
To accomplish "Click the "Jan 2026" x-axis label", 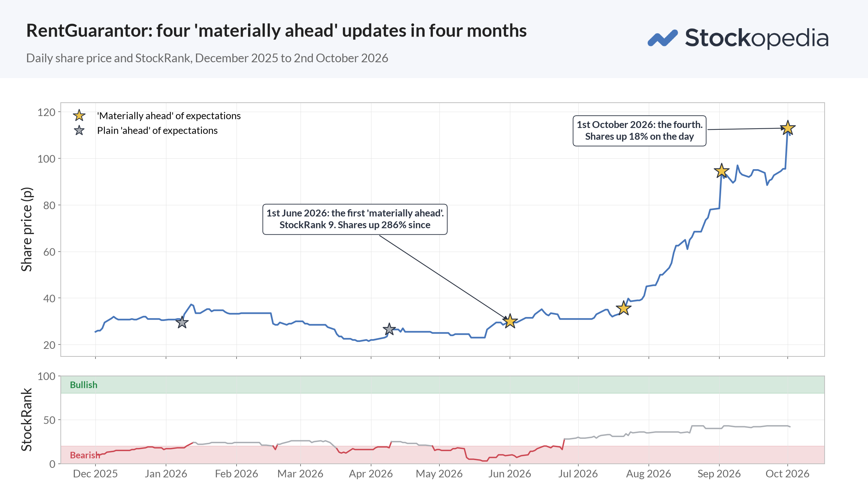I will tap(166, 474).
